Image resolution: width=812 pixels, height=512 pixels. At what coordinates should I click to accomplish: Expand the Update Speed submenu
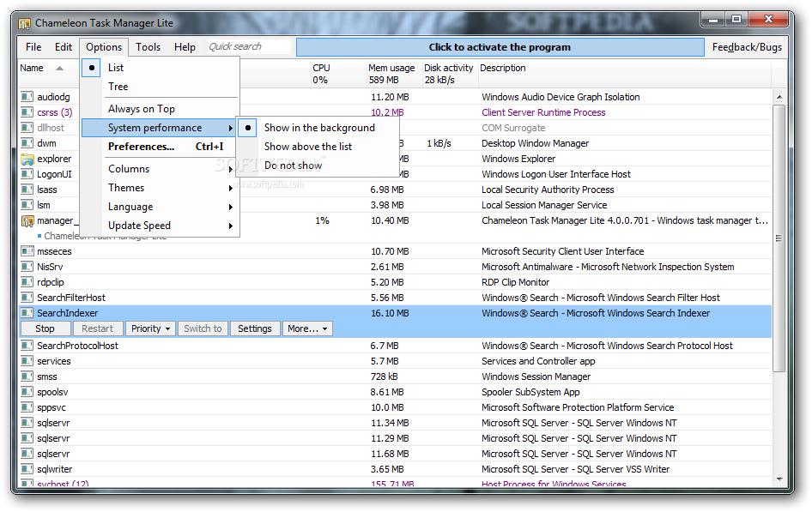tap(161, 226)
